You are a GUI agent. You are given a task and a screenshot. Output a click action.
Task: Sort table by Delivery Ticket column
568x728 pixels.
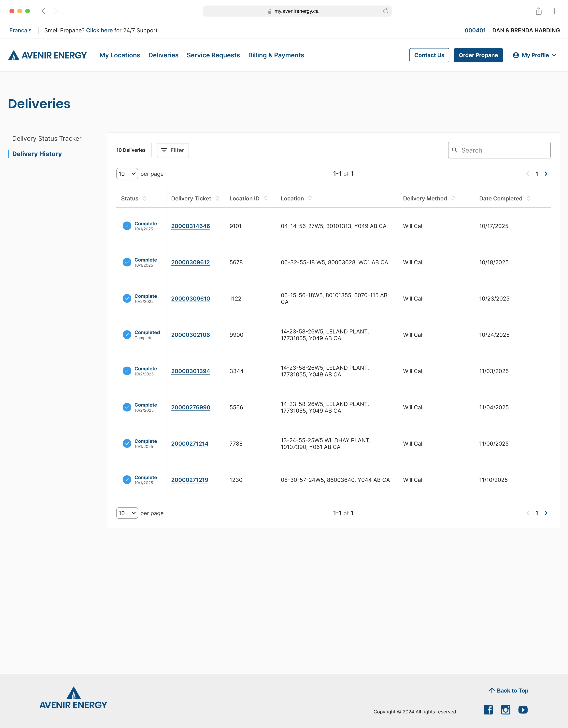tap(218, 198)
